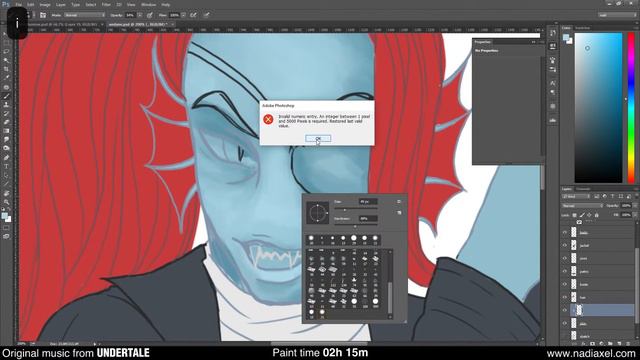Toggle pressure for size button

point(207,15)
